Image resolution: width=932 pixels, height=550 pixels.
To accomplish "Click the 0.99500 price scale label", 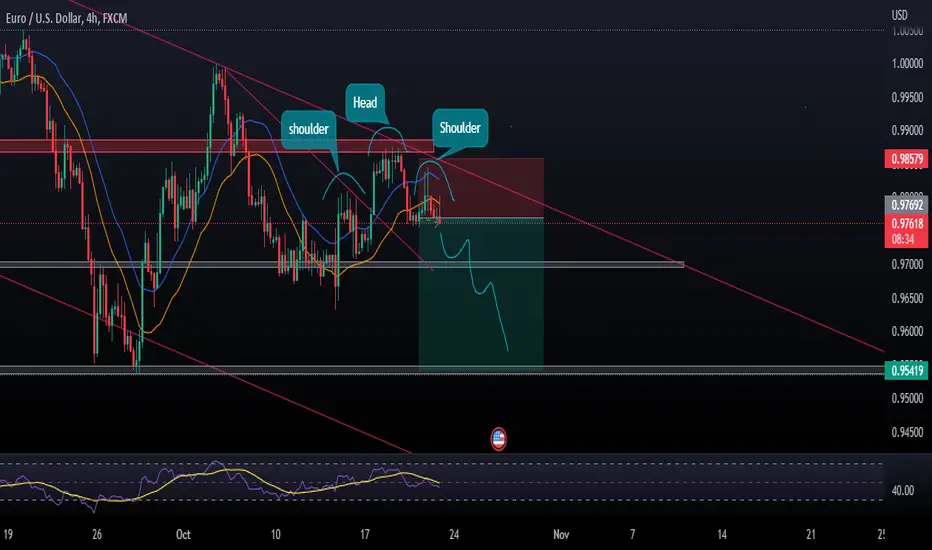I will (x=907, y=98).
